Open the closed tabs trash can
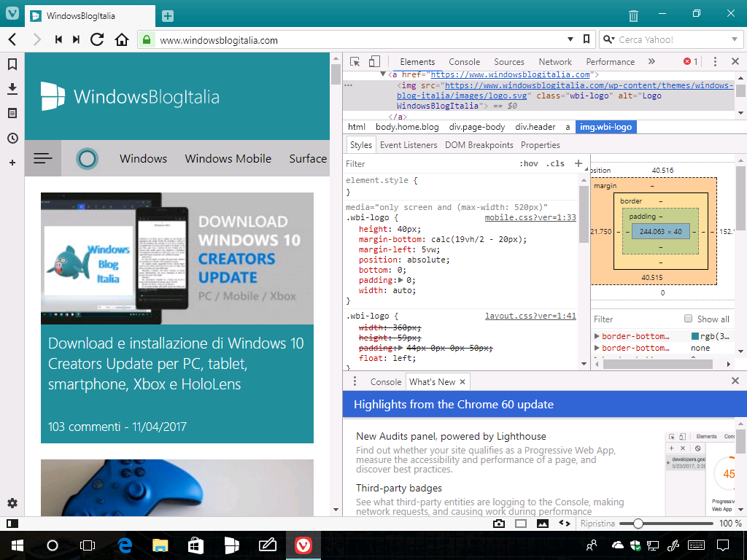 click(633, 16)
